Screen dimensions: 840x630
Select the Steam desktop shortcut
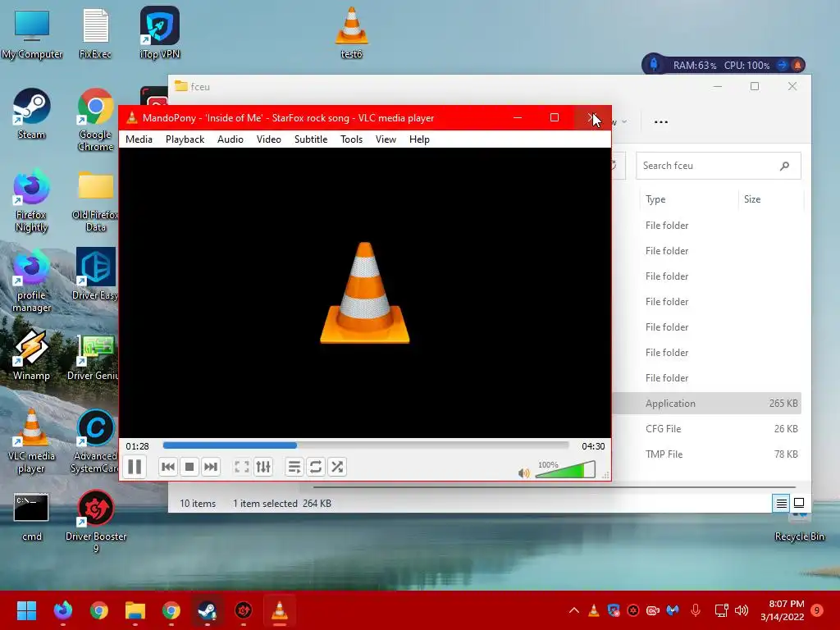32,114
